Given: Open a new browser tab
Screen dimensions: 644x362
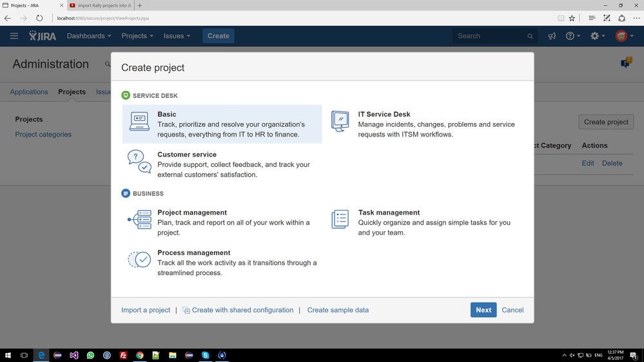Looking at the screenshot, I should 140,5.
